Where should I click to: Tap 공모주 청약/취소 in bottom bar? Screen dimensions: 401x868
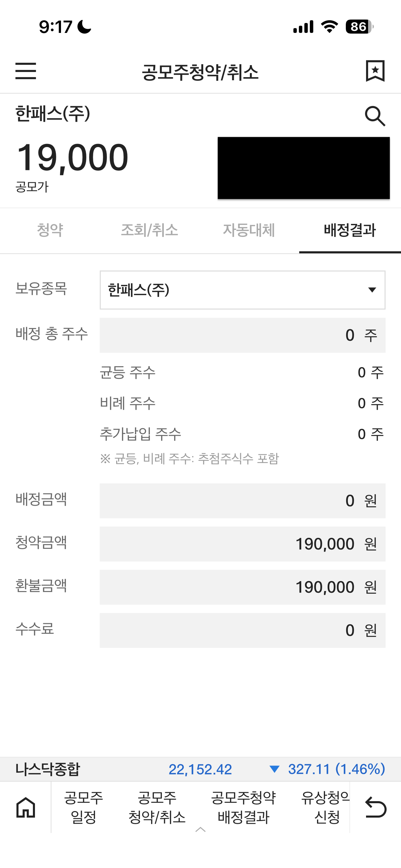coord(157,807)
